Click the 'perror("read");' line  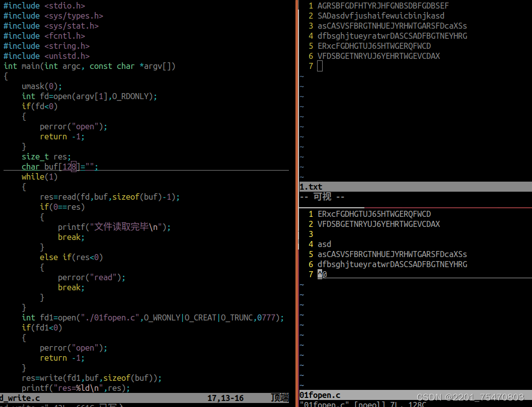[x=92, y=277]
